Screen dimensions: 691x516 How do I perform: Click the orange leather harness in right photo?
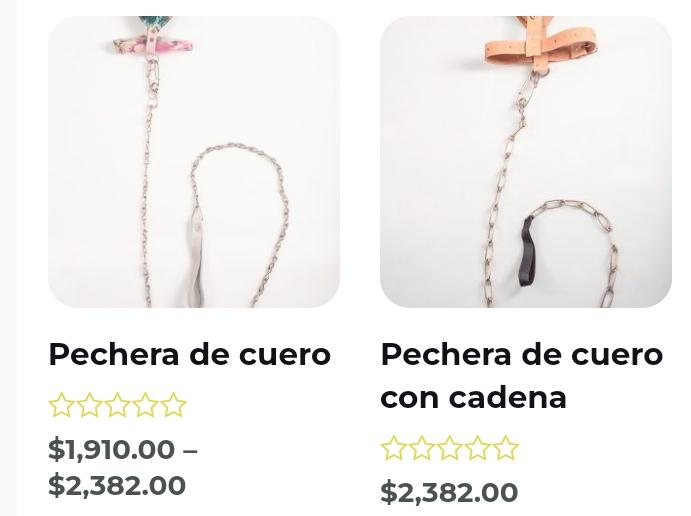[x=541, y=45]
